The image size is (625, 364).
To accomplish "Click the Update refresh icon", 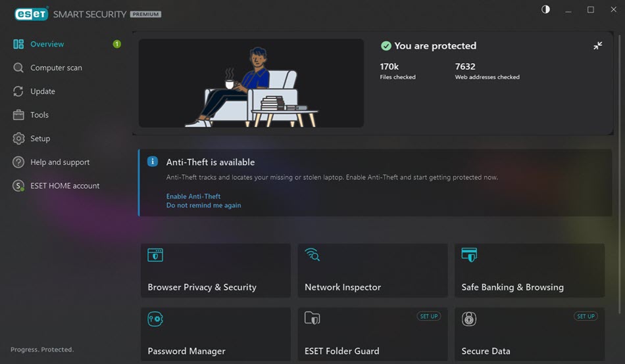I will tap(18, 91).
